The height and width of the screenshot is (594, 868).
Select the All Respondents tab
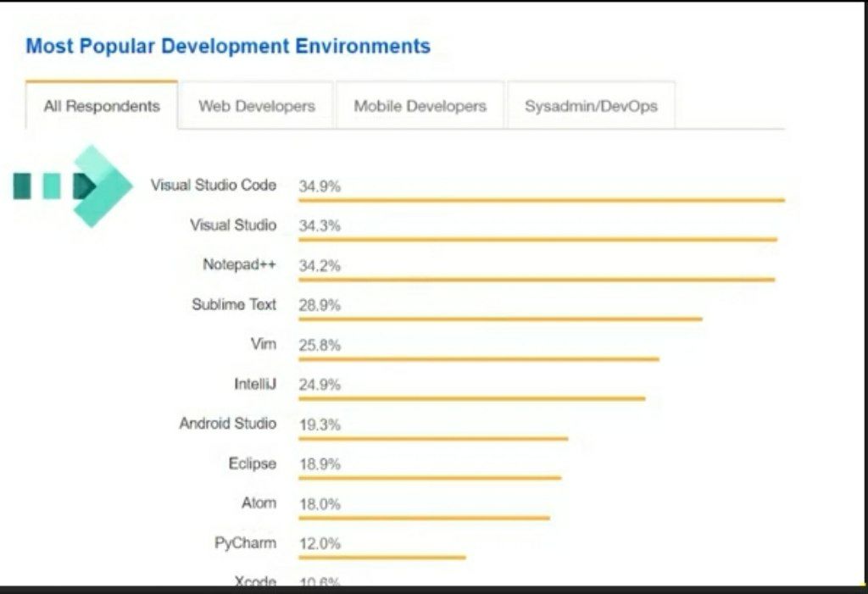tap(102, 105)
